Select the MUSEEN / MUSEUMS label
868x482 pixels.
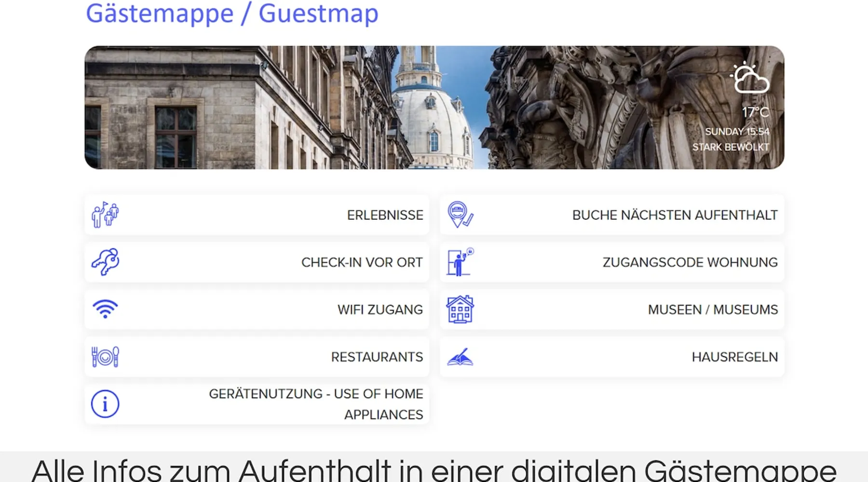click(712, 309)
